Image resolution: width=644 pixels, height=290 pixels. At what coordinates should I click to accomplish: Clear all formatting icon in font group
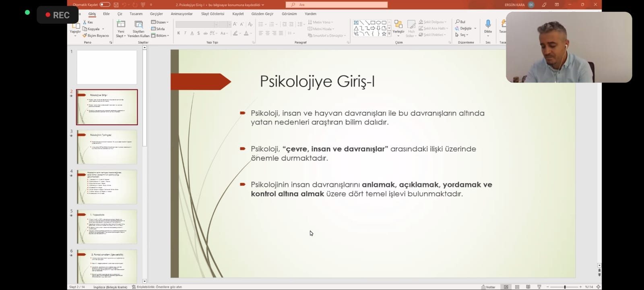click(250, 24)
